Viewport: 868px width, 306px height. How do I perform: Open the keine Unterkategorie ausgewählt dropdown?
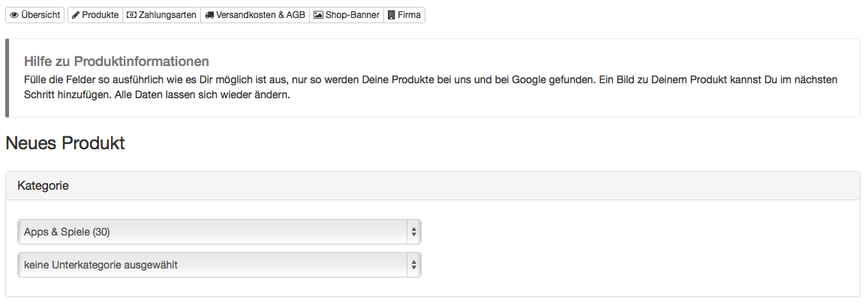point(219,265)
